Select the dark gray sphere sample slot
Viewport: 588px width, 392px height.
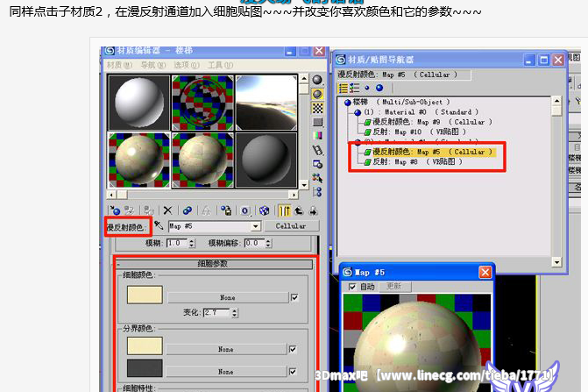click(x=266, y=160)
